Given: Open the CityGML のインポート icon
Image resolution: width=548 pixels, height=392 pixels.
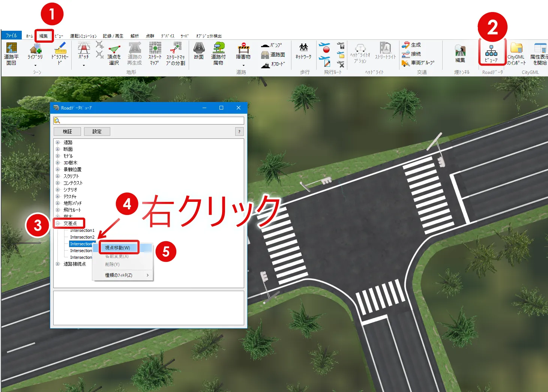Looking at the screenshot, I should [516, 54].
